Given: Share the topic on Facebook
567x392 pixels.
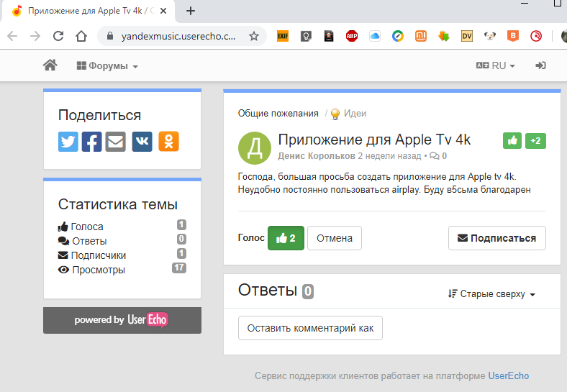Looking at the screenshot, I should pyautogui.click(x=92, y=142).
